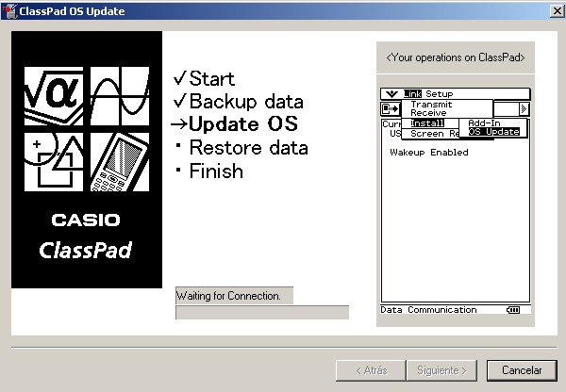Click the CASIO brand text
This screenshot has height=392, width=566.
point(86,220)
